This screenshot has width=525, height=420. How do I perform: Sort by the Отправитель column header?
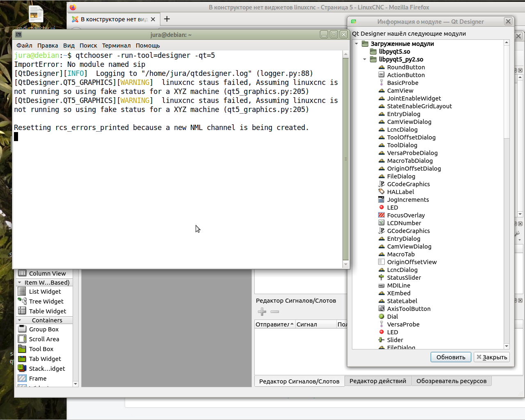pyautogui.click(x=274, y=324)
